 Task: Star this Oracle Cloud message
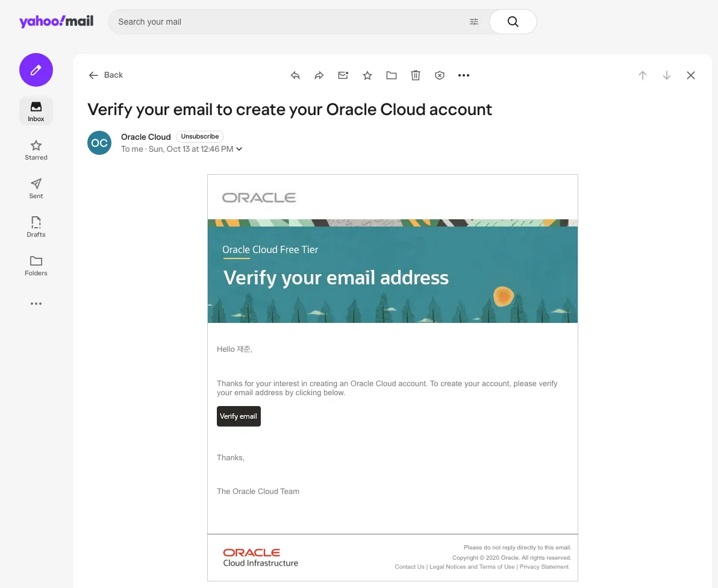(x=367, y=75)
